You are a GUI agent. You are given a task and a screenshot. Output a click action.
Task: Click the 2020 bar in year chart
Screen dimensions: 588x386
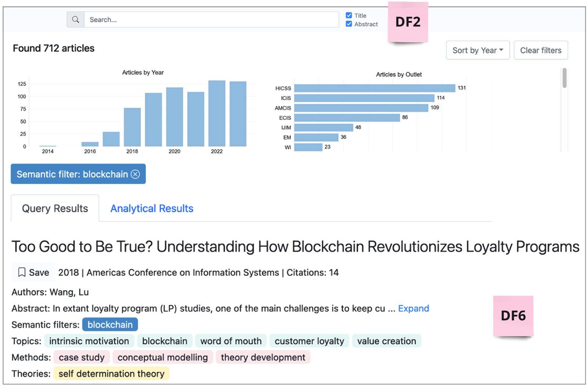click(x=175, y=117)
